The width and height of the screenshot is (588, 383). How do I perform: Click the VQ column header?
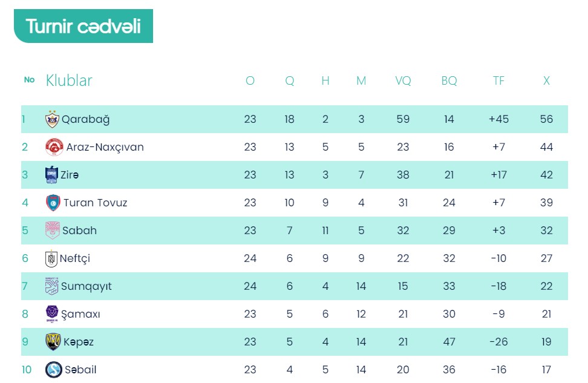coord(403,80)
